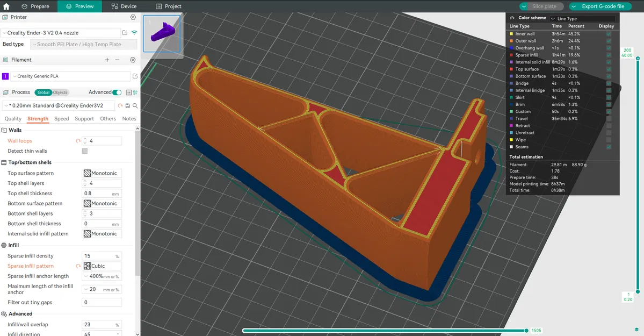Open Sparse infill anchor length dropdown

tap(102, 276)
